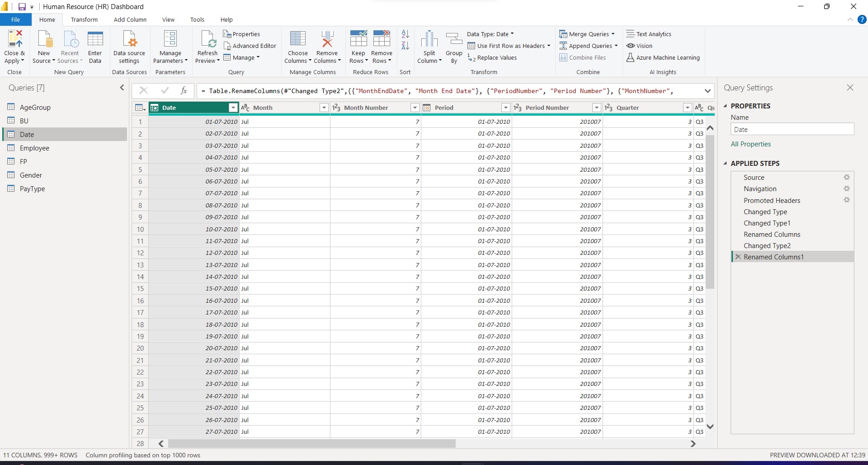Collapse the APPLIED STEPS section
Screen dimensions: 868x465
point(726,164)
